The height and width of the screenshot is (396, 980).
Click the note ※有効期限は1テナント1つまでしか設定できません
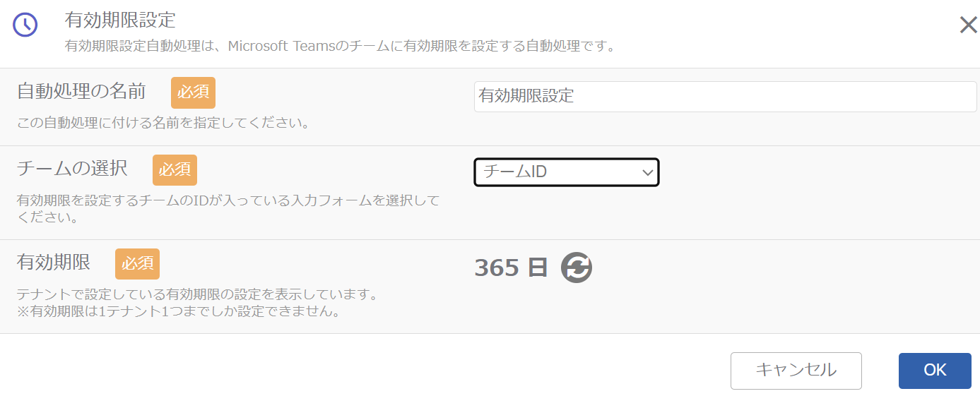click(x=179, y=311)
